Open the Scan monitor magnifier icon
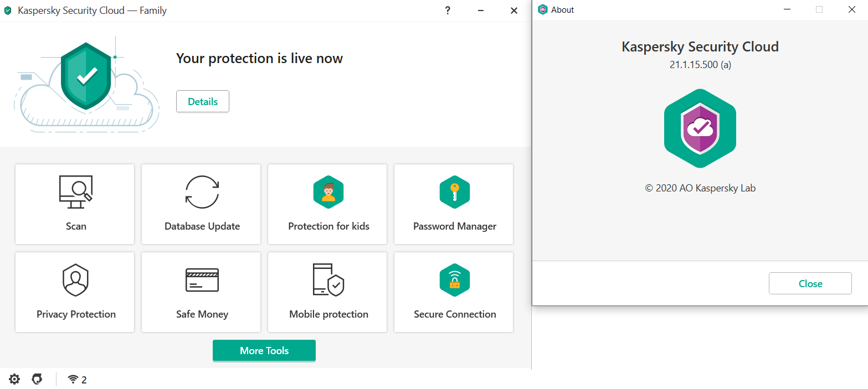 (x=75, y=191)
